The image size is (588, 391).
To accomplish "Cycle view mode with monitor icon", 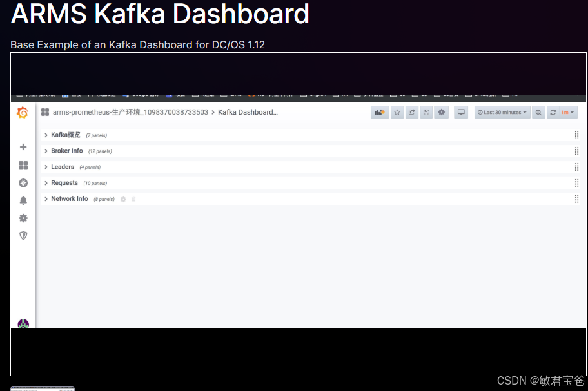I will click(461, 112).
